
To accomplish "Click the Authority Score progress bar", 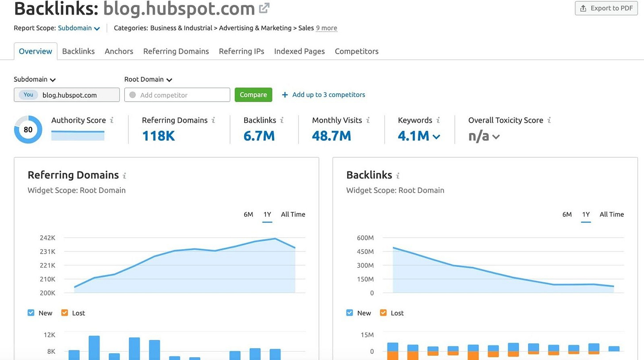I will (78, 135).
